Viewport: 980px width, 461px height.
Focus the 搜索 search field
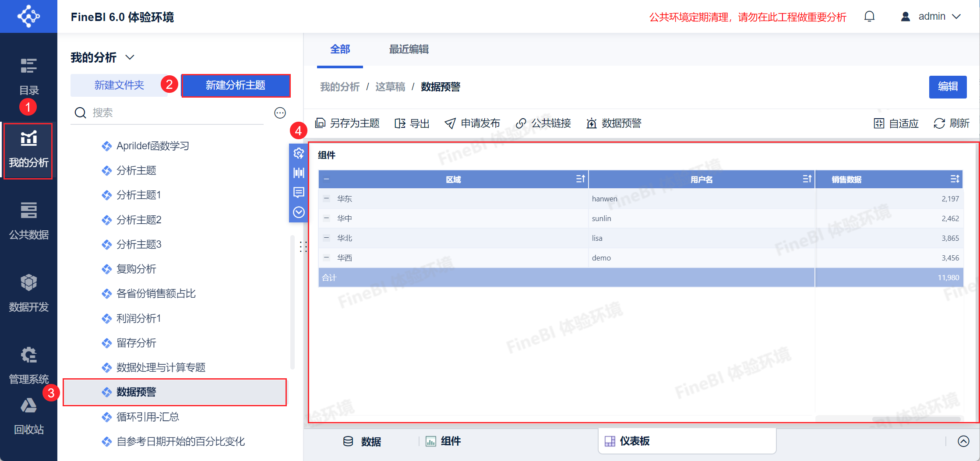tap(167, 113)
